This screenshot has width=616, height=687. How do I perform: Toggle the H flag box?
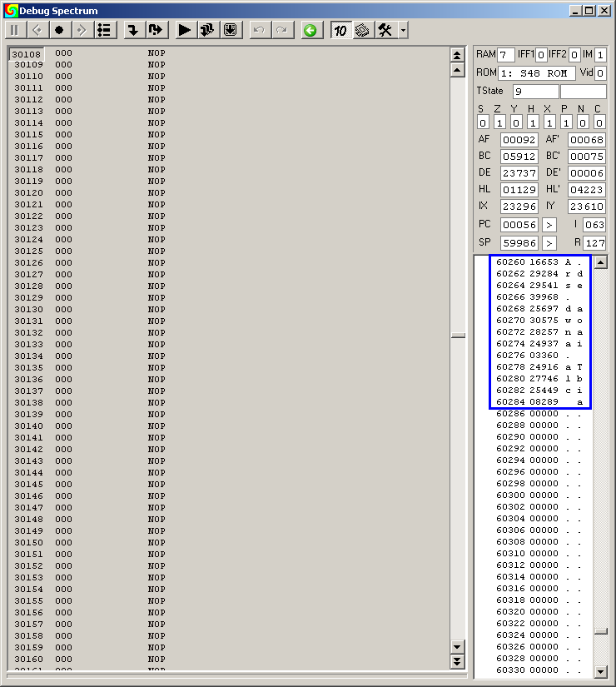coord(533,122)
